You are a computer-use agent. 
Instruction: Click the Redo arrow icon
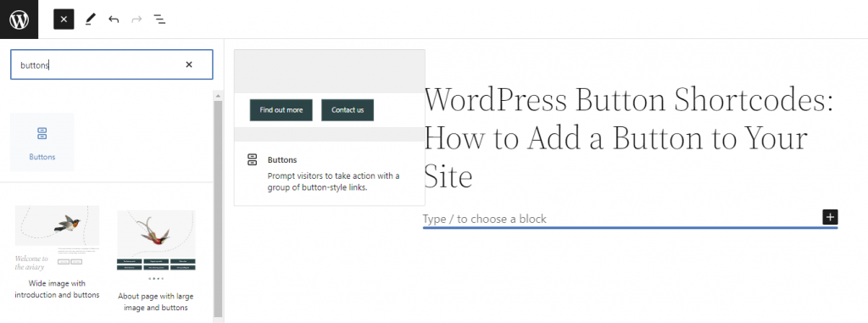(136, 19)
